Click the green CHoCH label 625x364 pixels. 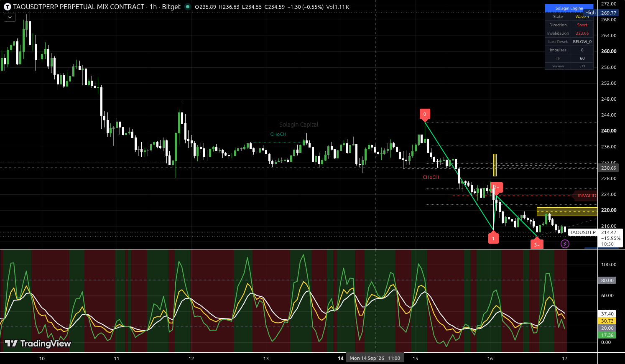pos(278,134)
